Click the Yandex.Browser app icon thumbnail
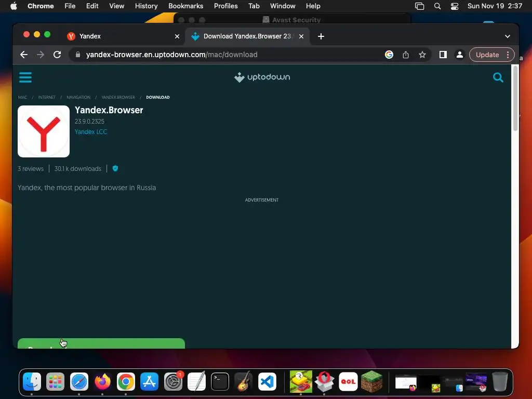 tap(44, 131)
